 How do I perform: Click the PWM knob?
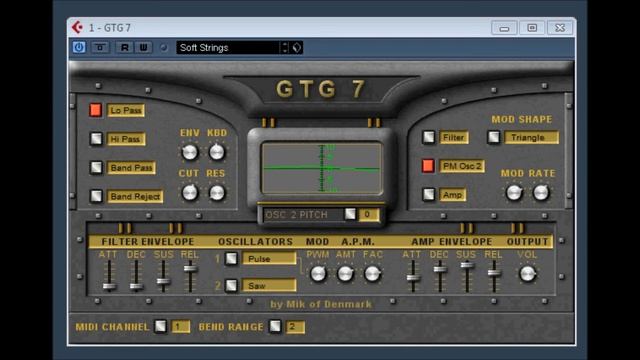(x=318, y=274)
